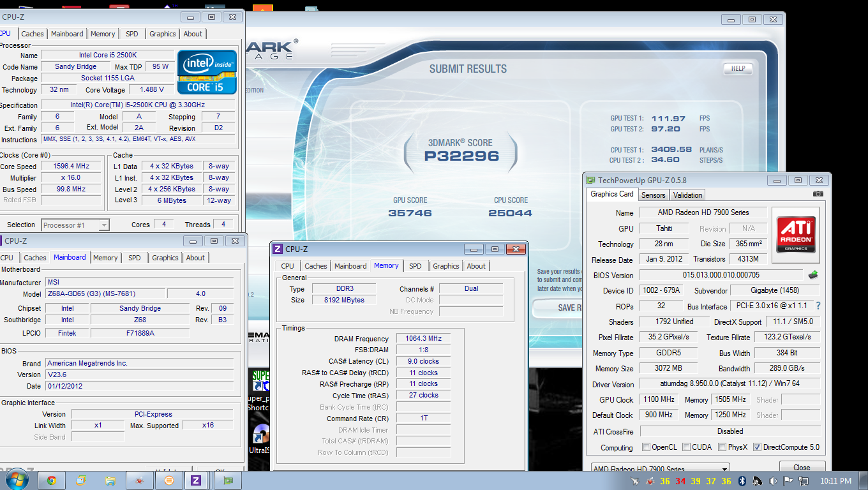Switch to Caches tab in top CPU-Z window
Screen dimensions: 868x490
pyautogui.click(x=33, y=34)
